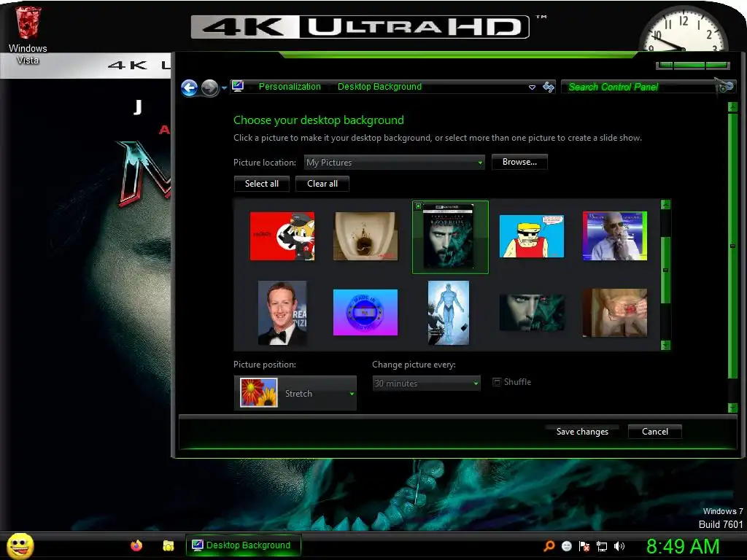
Task: Toggle the Shuffle checkbox
Action: point(496,382)
